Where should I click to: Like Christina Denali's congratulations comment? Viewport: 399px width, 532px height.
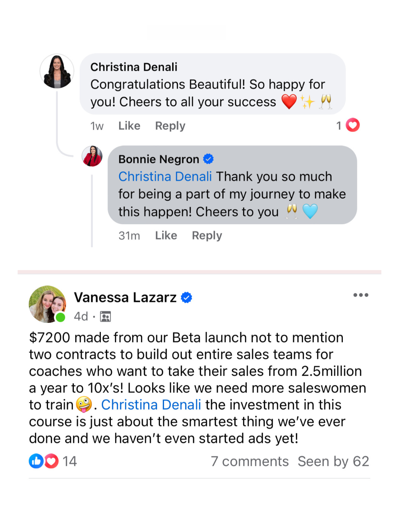(129, 126)
